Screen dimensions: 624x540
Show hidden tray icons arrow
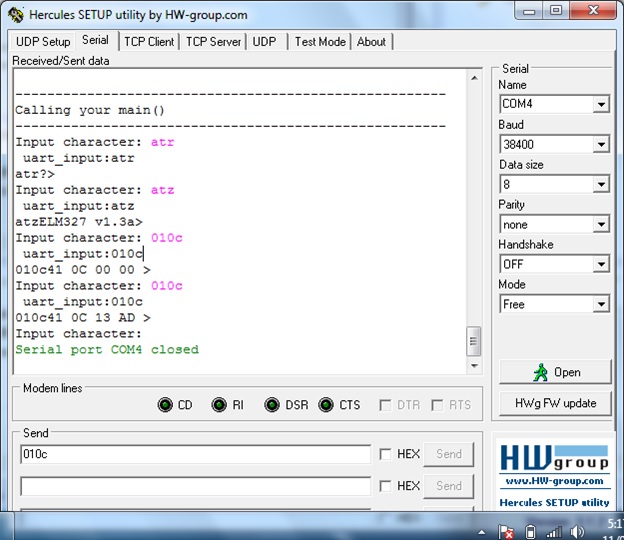click(482, 532)
